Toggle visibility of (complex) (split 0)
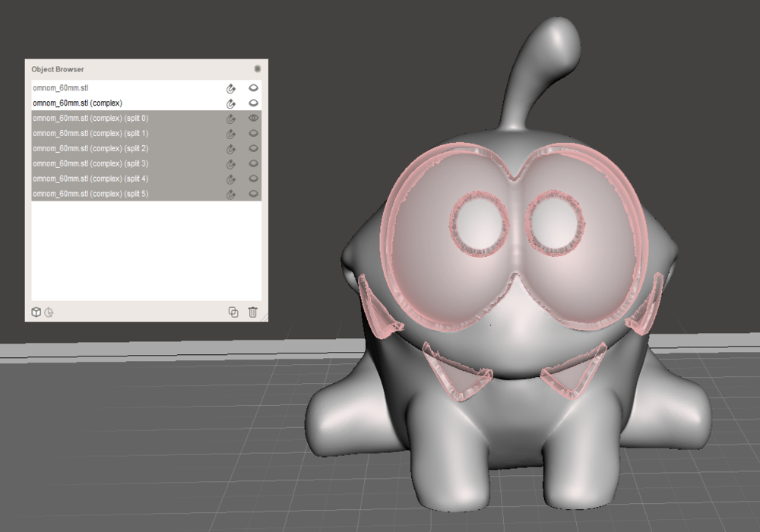This screenshot has width=760, height=532. (253, 118)
